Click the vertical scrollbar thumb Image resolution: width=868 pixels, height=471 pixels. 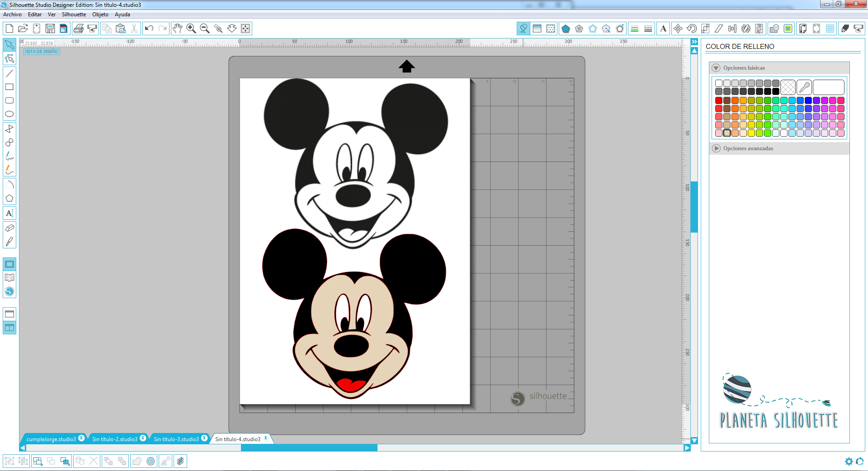pyautogui.click(x=694, y=207)
